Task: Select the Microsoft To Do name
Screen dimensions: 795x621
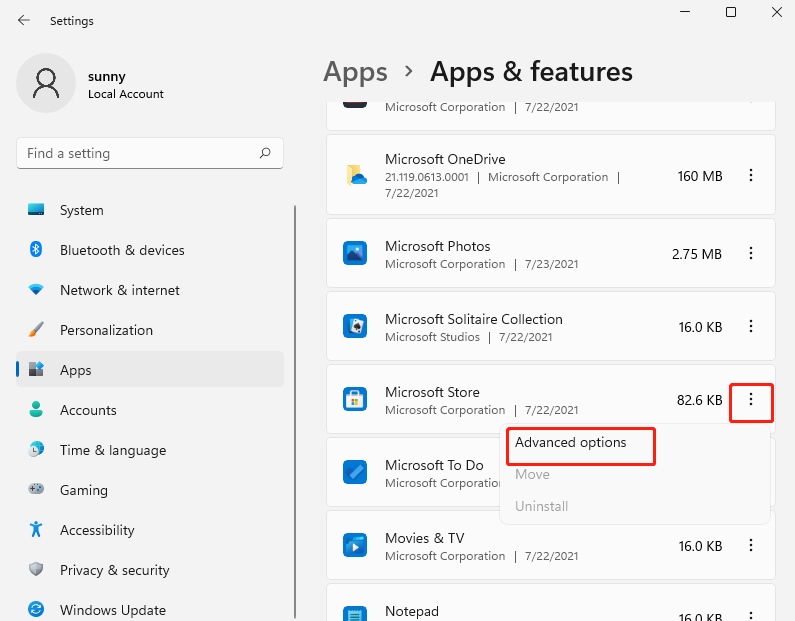Action: pyautogui.click(x=434, y=465)
